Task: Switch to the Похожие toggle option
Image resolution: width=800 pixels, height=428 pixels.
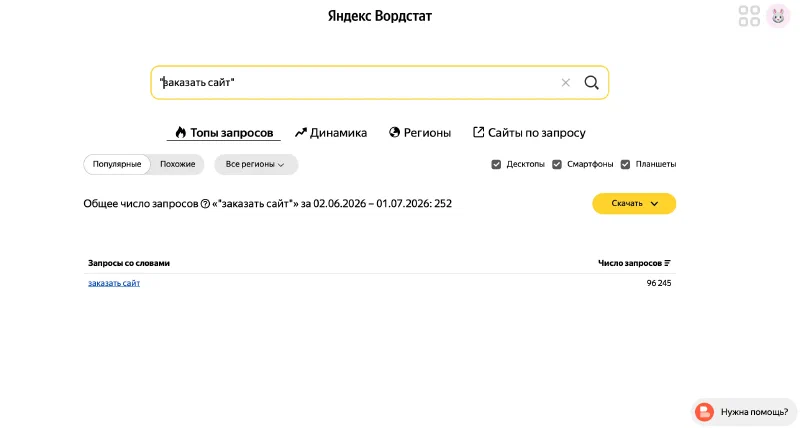Action: click(178, 164)
